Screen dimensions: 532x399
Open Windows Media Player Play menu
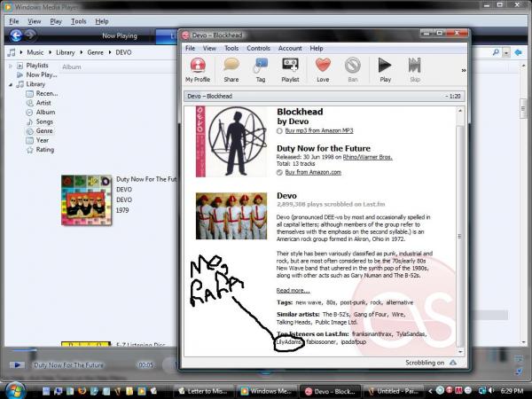pos(56,21)
